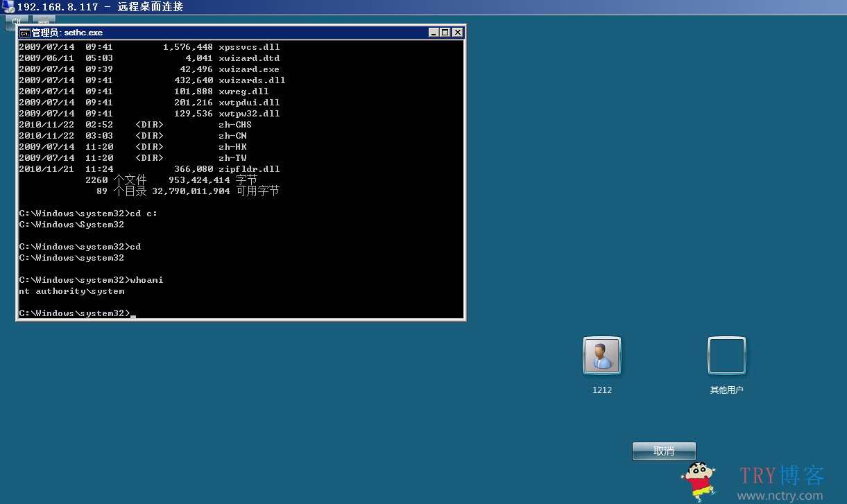
Task: Click the C:\Windows\System32 output with capital S
Action: 71,225
